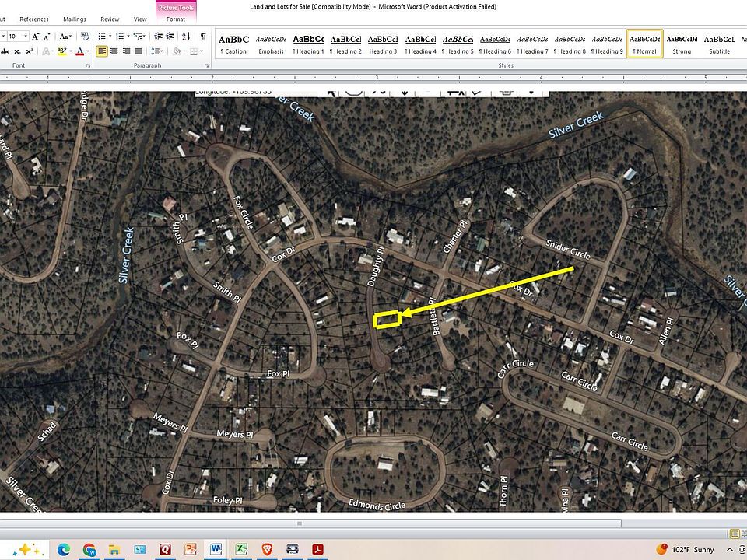Open File Explorer from taskbar
747x560 pixels.
[114, 550]
